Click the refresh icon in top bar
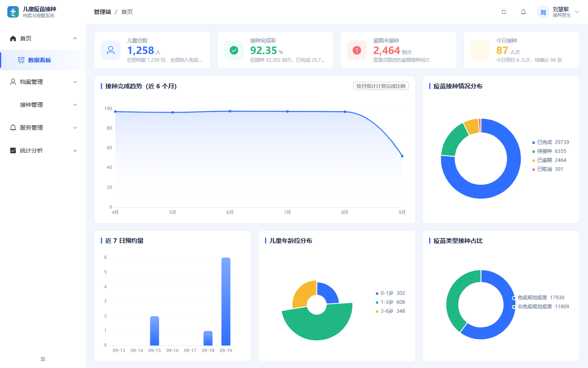 tap(504, 12)
